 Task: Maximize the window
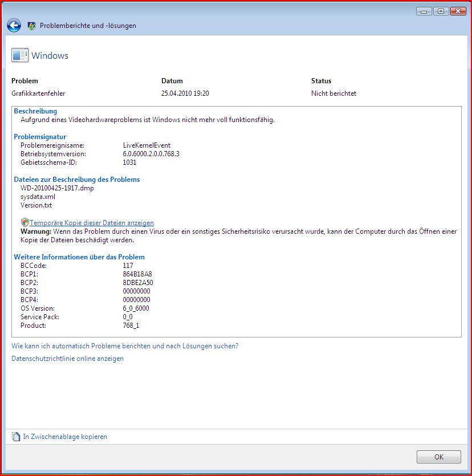click(x=441, y=11)
